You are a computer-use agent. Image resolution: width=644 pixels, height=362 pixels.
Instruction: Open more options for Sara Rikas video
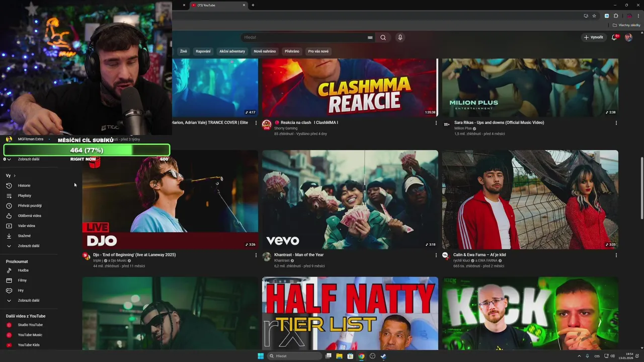point(616,123)
